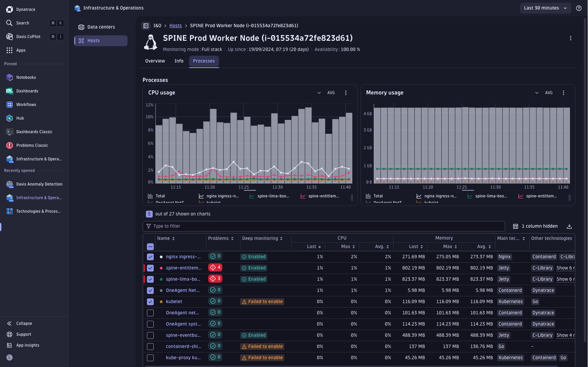Open Data centers section
Image resolution: width=588 pixels, height=367 pixels.
click(101, 27)
